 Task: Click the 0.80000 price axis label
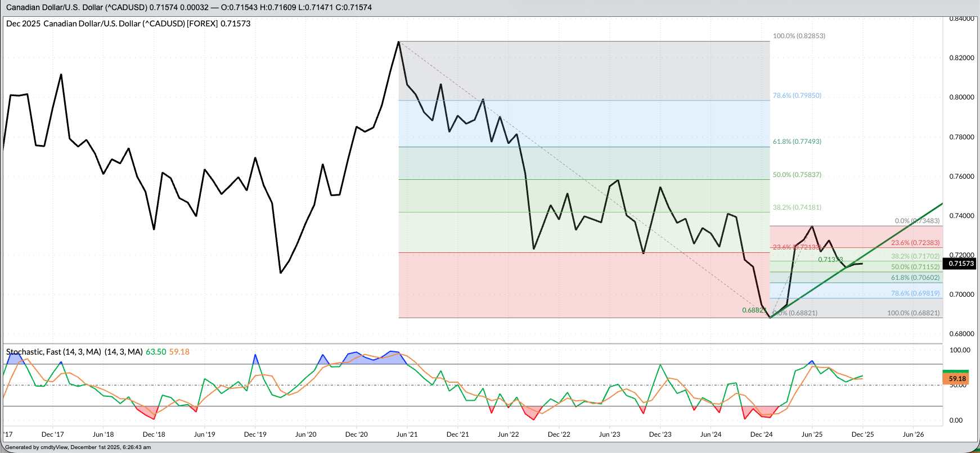tap(961, 97)
